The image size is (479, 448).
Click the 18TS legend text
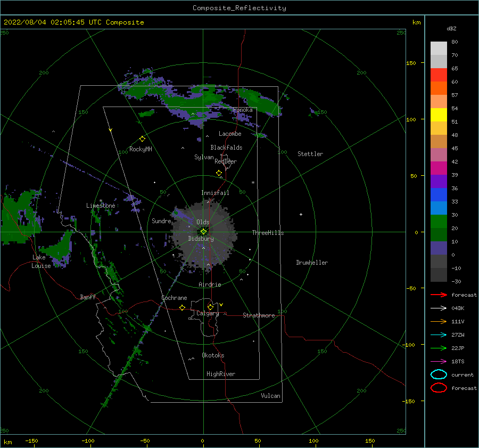click(x=458, y=362)
